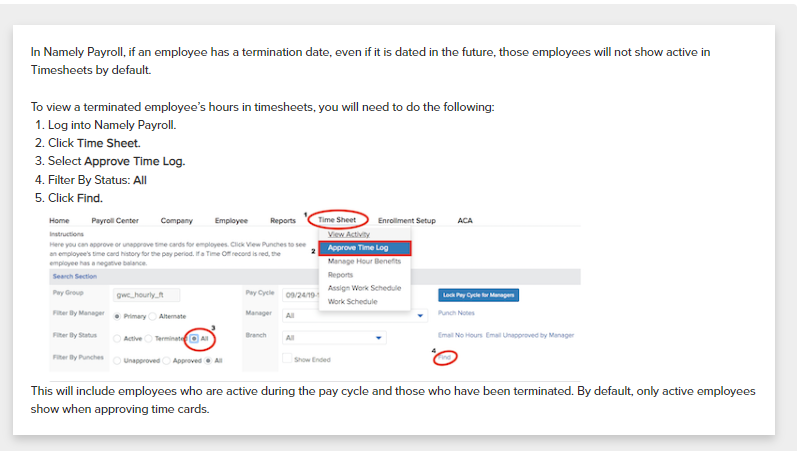Select the Active status radio button
Image resolution: width=802 pixels, height=451 pixels.
[x=117, y=339]
